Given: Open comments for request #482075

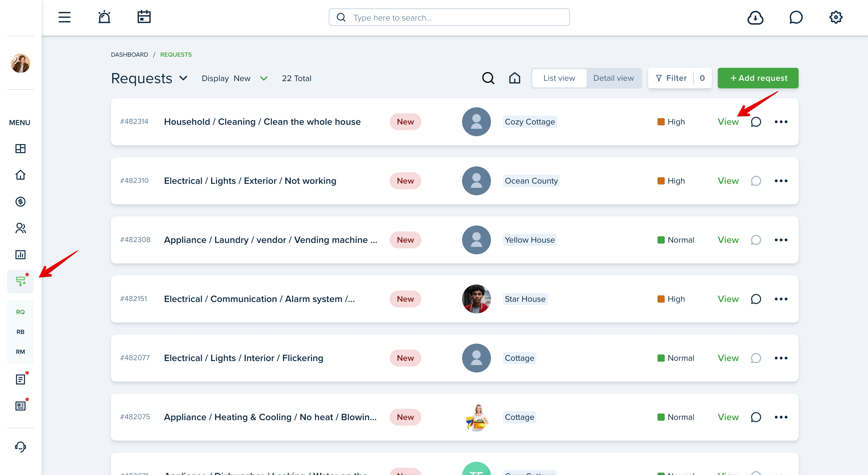Looking at the screenshot, I should pyautogui.click(x=756, y=417).
